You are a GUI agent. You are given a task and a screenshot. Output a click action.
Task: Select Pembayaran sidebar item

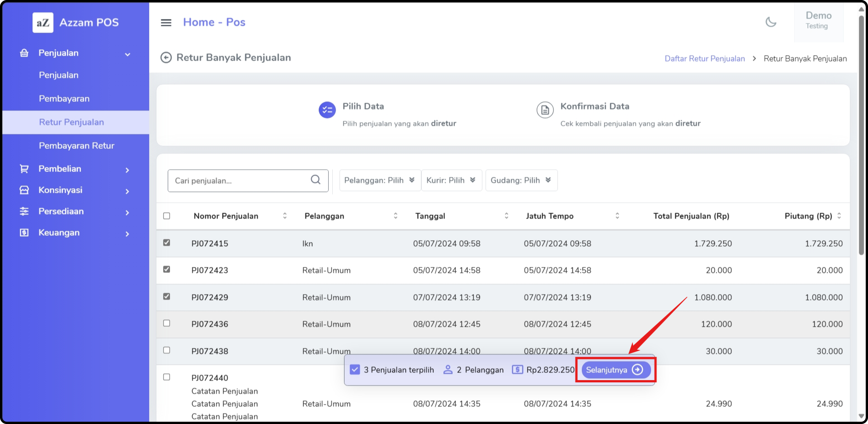click(x=64, y=99)
